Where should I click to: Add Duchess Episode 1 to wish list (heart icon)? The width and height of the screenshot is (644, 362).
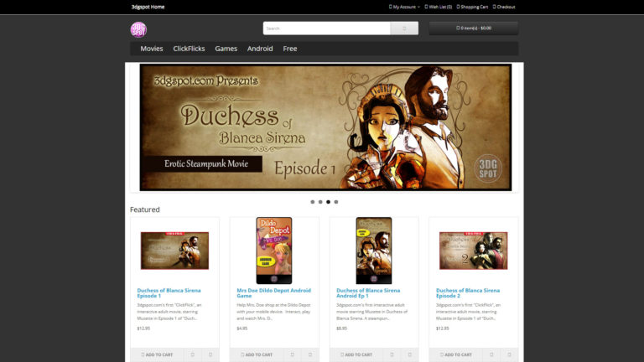(x=192, y=354)
